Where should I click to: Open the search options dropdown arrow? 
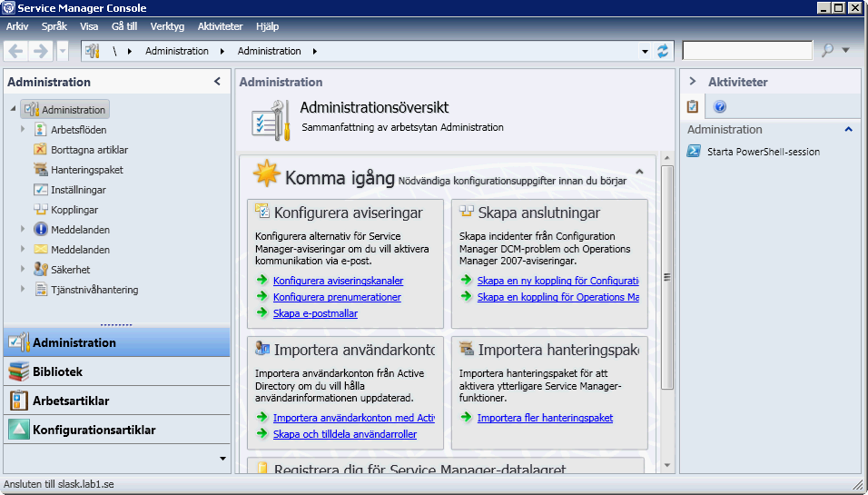click(846, 50)
